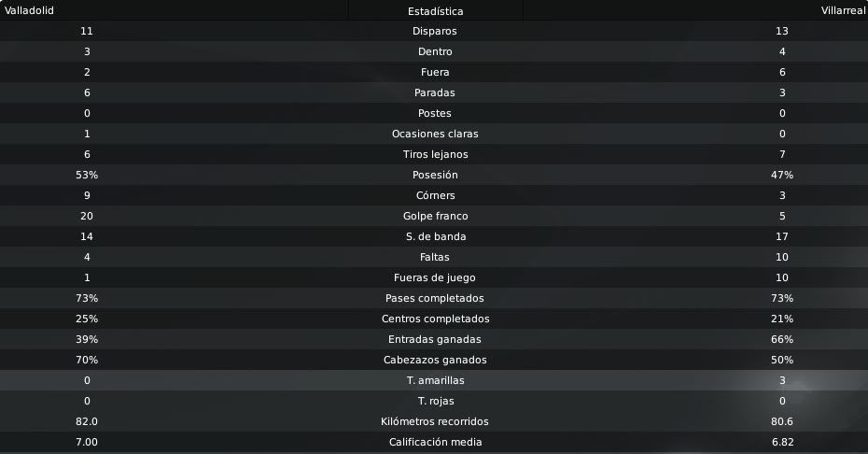Click the Golpe franco label
The width and height of the screenshot is (868, 454).
[x=435, y=216]
